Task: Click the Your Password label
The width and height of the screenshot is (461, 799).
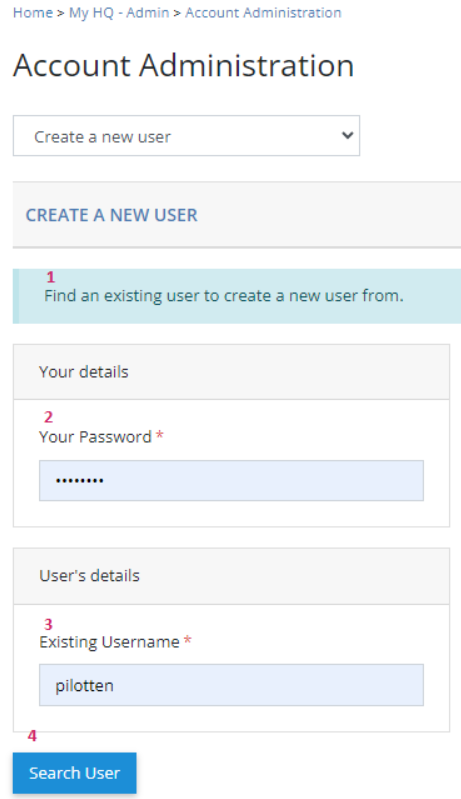Action: coord(95,437)
